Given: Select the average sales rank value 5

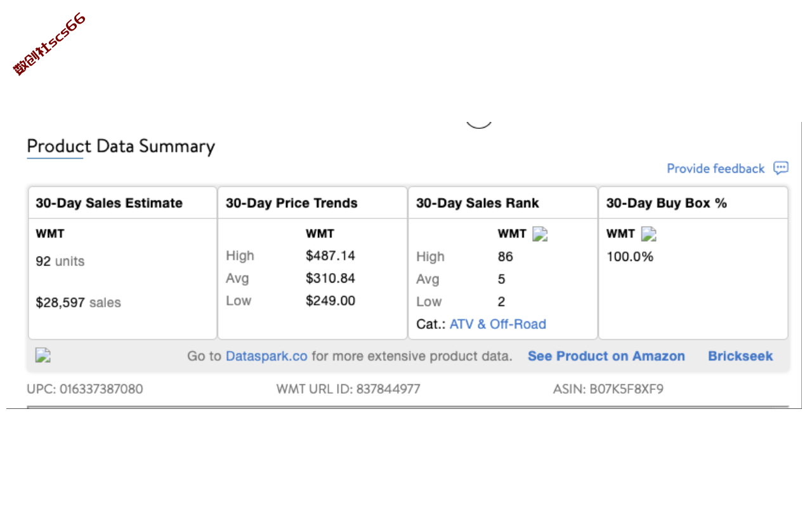Looking at the screenshot, I should (x=502, y=279).
